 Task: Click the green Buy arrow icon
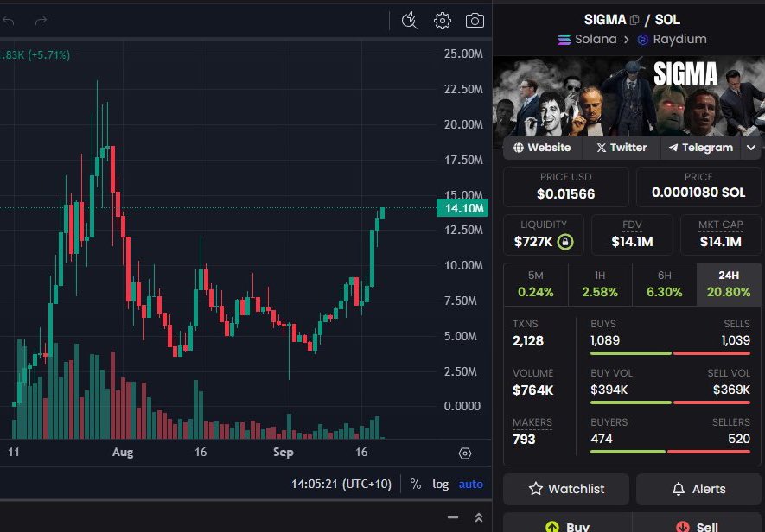coord(552,527)
